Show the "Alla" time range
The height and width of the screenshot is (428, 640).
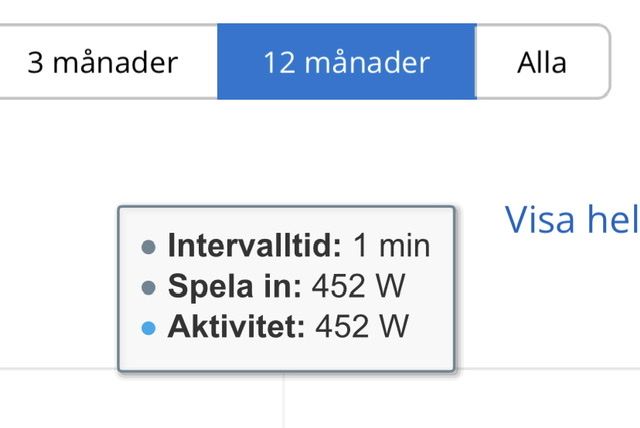542,62
